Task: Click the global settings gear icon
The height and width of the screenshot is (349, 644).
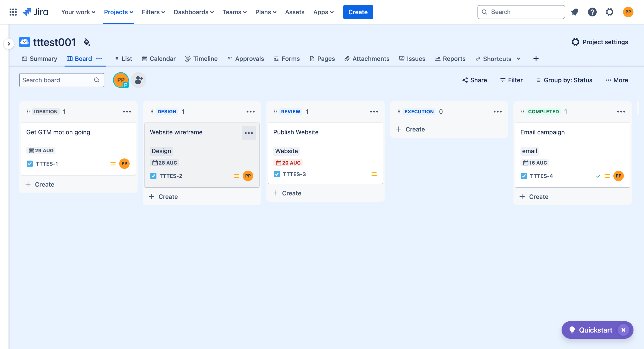Action: [610, 12]
